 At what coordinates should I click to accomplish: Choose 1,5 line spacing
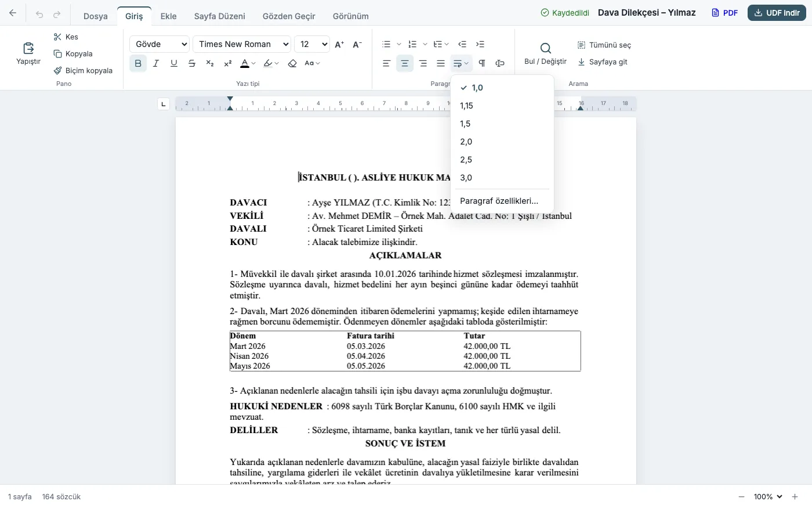point(502,124)
